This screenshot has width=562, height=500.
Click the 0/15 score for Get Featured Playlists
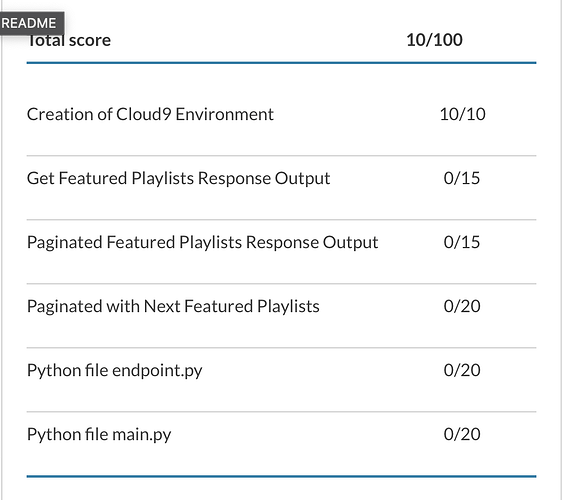point(462,178)
